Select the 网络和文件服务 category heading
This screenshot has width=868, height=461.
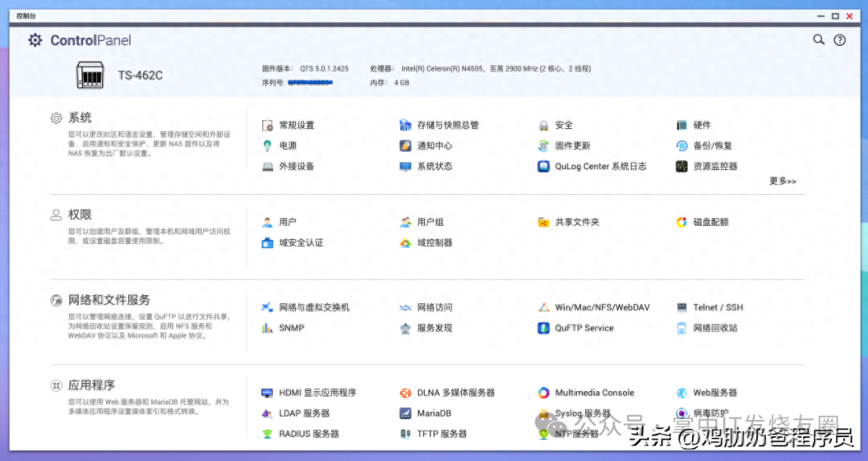click(109, 300)
